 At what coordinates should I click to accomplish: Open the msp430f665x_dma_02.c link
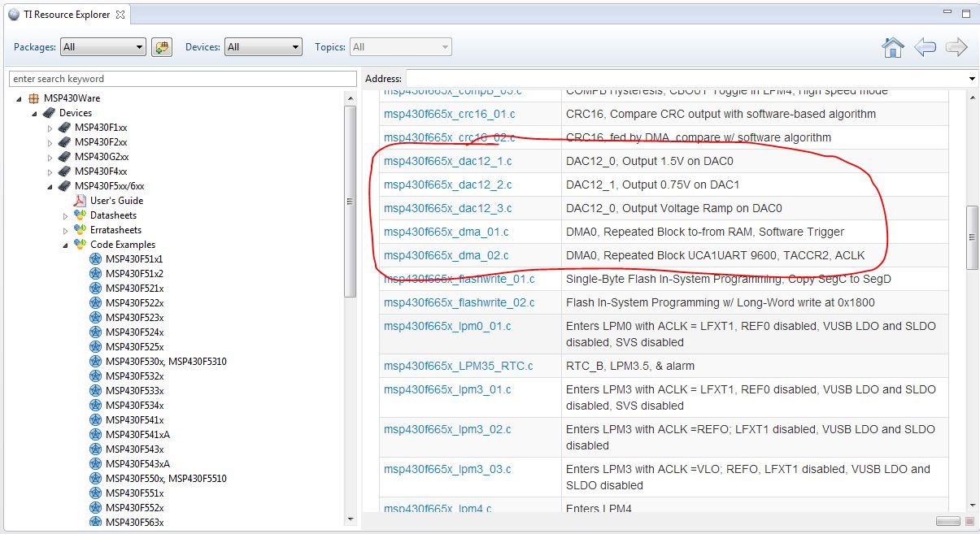coord(446,255)
